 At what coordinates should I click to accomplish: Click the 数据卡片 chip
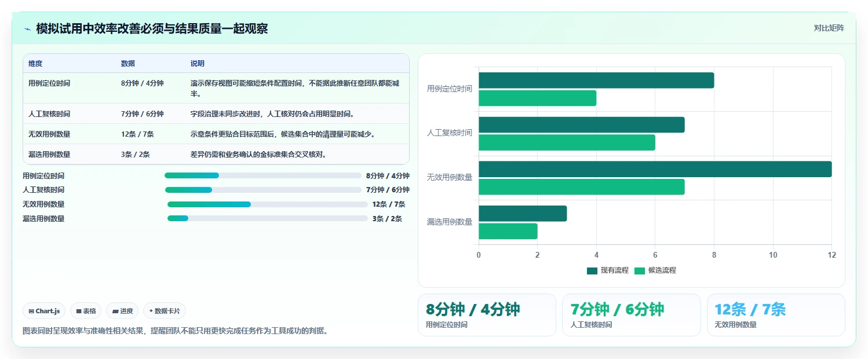(x=165, y=311)
